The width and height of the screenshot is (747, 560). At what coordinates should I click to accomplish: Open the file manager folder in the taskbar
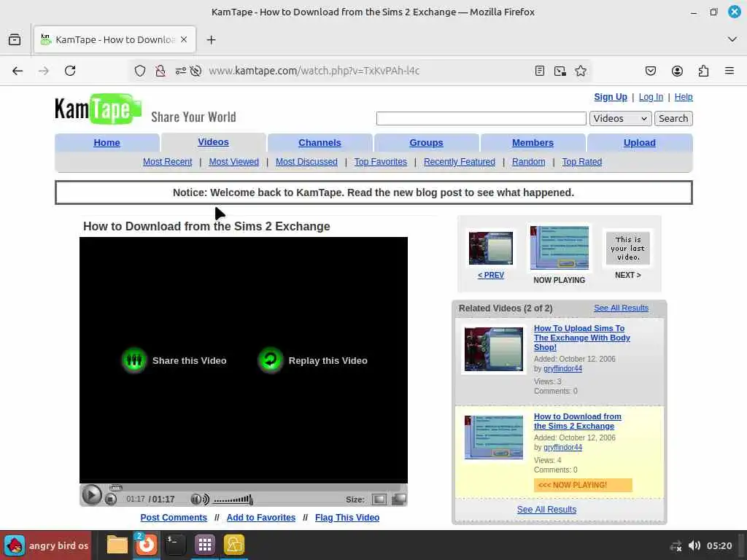pyautogui.click(x=117, y=545)
